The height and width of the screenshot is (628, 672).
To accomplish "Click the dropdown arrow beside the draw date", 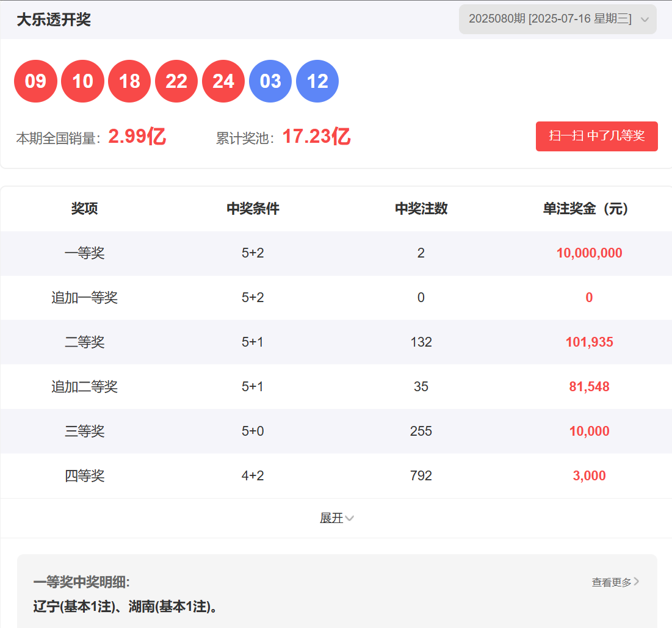I will 645,20.
